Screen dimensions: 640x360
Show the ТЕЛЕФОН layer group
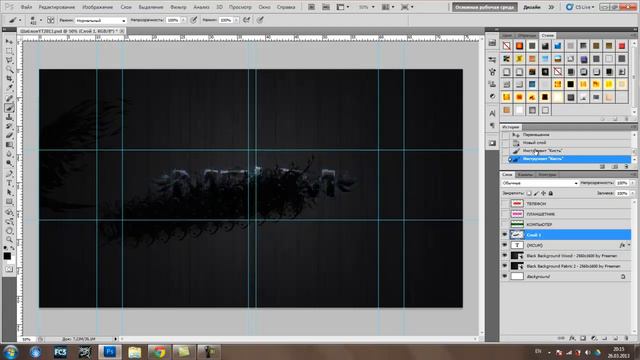click(504, 203)
